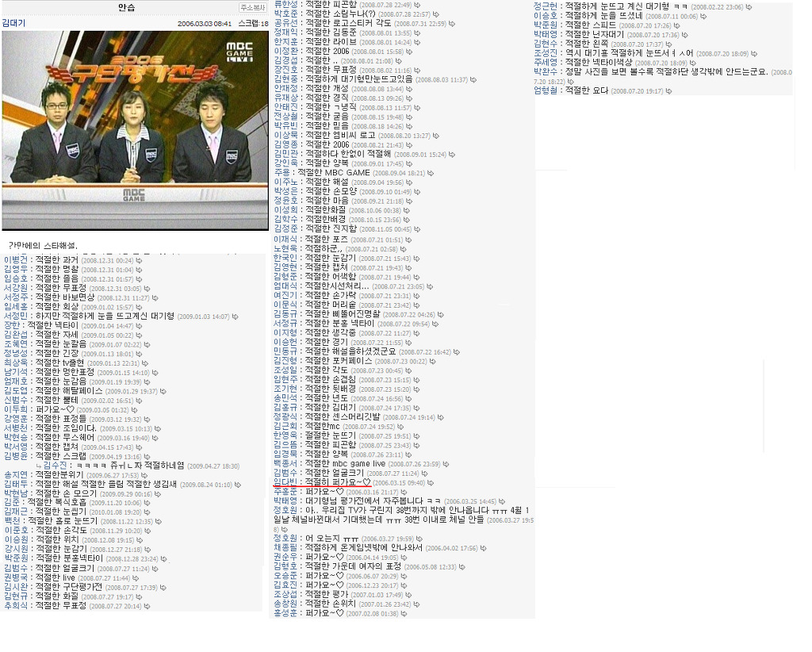Reply icon after 홍성훈's 퍼가요~♡ comment
The width and height of the screenshot is (812, 652).
(404, 613)
